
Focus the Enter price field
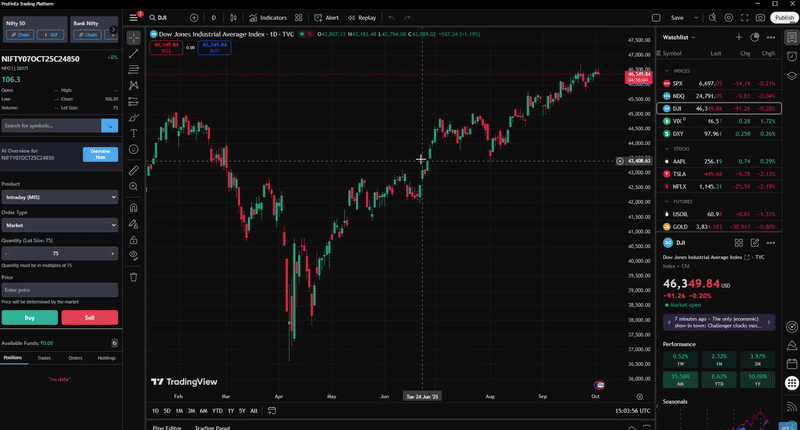tap(60, 290)
